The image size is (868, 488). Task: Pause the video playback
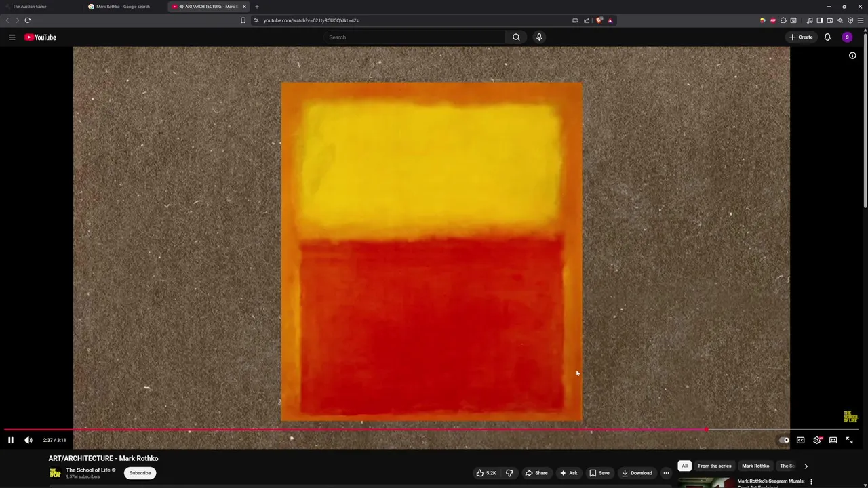click(x=11, y=440)
